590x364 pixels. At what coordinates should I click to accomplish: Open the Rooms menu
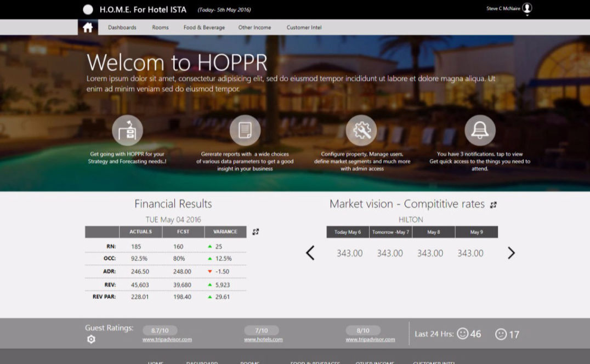point(160,27)
